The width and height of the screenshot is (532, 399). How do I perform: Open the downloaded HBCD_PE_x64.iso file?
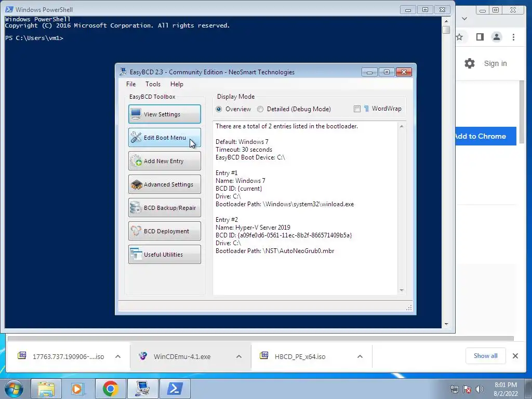300,356
